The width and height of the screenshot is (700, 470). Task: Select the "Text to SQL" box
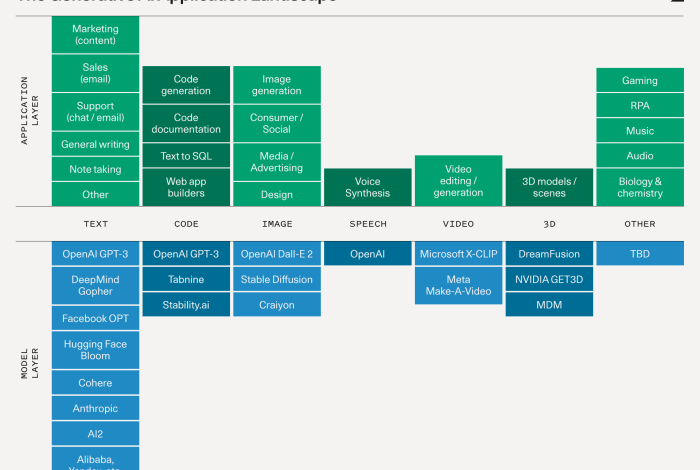pos(186,156)
